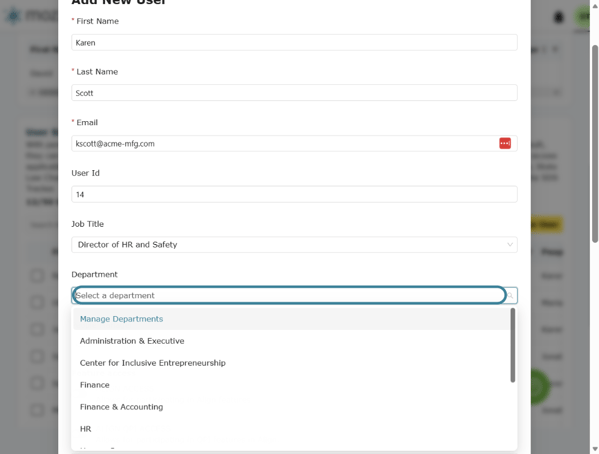Click the First Name input field

[x=294, y=42]
